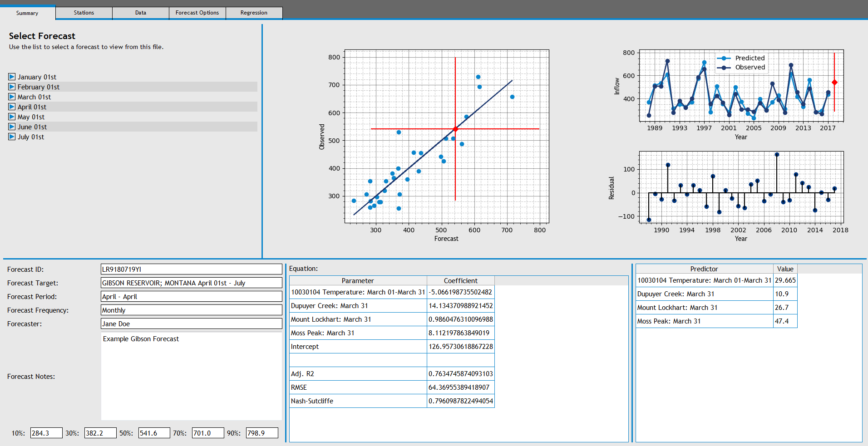Click the red diamond on inflow time series

pos(834,82)
